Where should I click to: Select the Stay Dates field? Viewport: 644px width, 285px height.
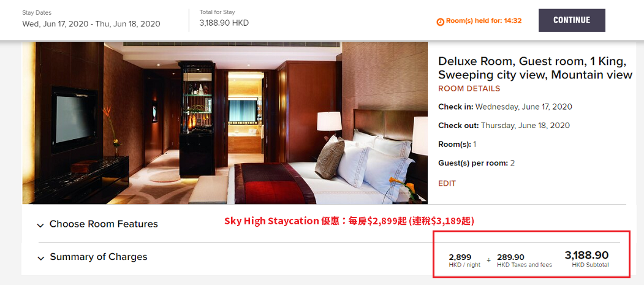click(x=91, y=19)
